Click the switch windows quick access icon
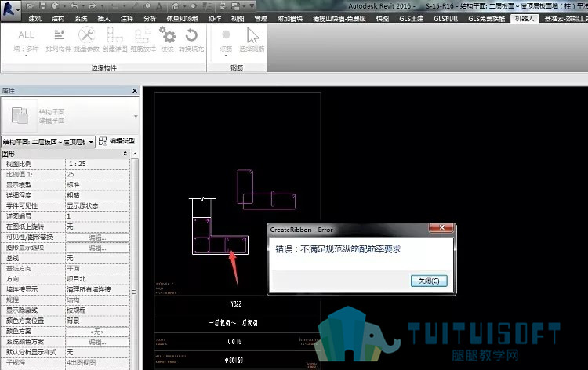The width and height of the screenshot is (588, 370). click(x=236, y=6)
